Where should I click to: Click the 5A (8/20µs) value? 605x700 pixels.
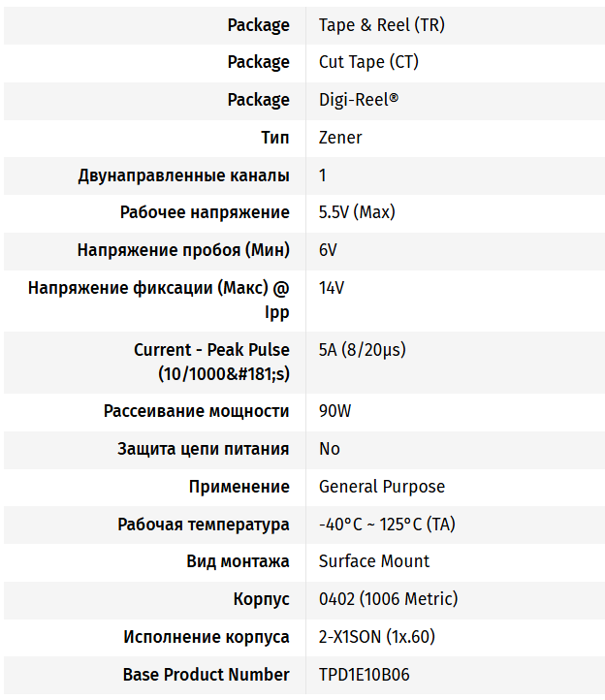(364, 350)
